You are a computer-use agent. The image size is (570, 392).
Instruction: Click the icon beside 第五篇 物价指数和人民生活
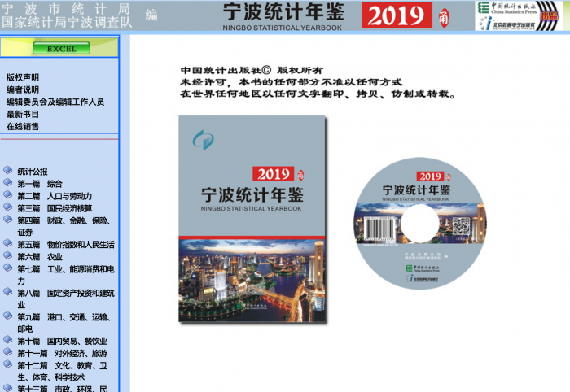point(8,243)
